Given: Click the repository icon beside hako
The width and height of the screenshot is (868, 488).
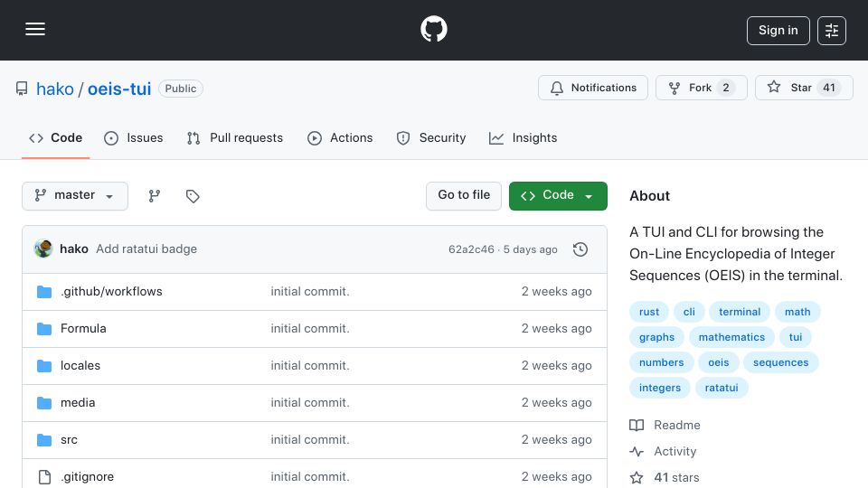Looking at the screenshot, I should (22, 89).
